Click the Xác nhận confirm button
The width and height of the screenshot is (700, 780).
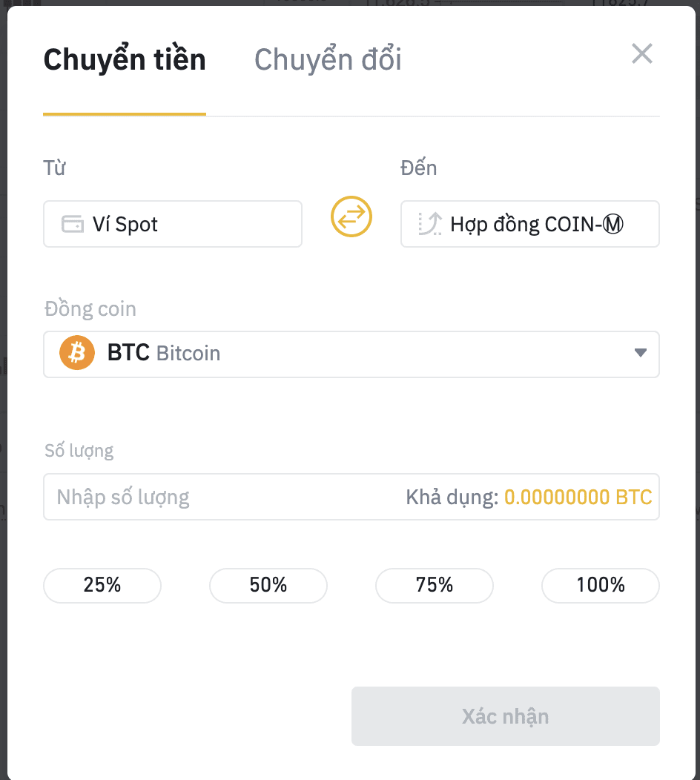(x=506, y=715)
